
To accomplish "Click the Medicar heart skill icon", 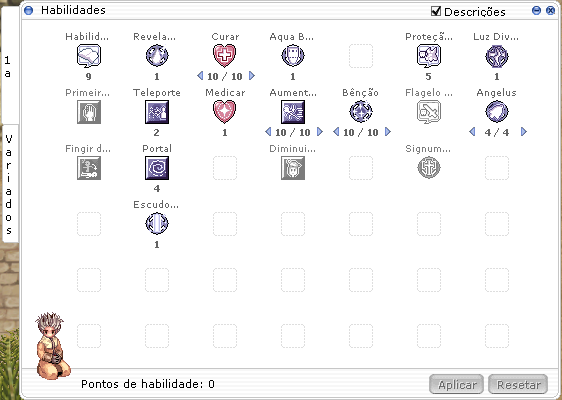I will pos(224,112).
